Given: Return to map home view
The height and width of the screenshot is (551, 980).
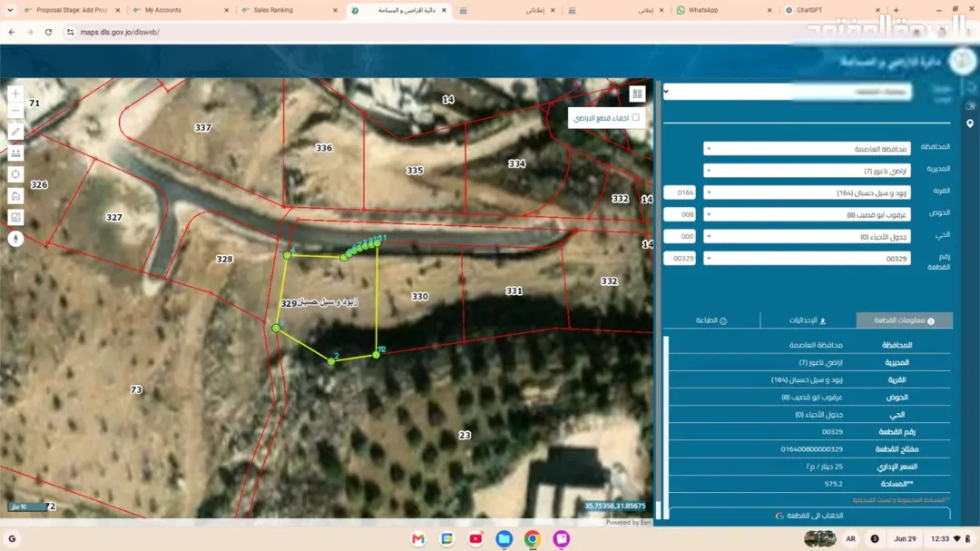Looking at the screenshot, I should [x=15, y=196].
